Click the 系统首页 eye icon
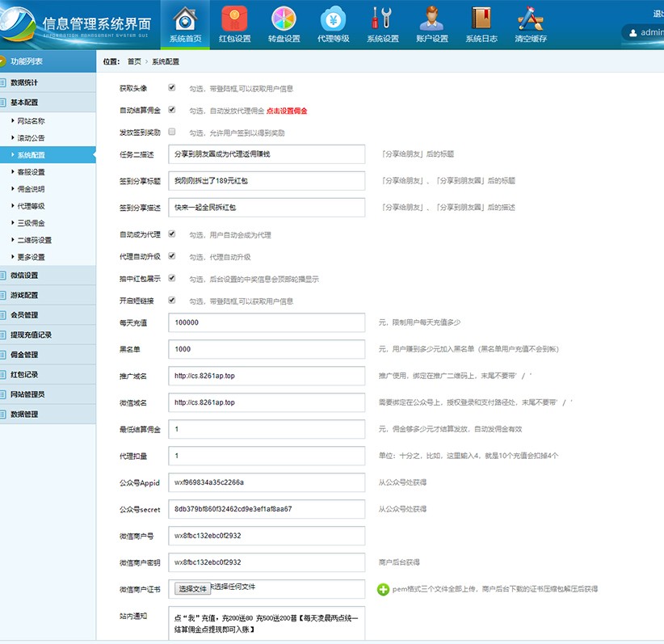 (x=186, y=19)
